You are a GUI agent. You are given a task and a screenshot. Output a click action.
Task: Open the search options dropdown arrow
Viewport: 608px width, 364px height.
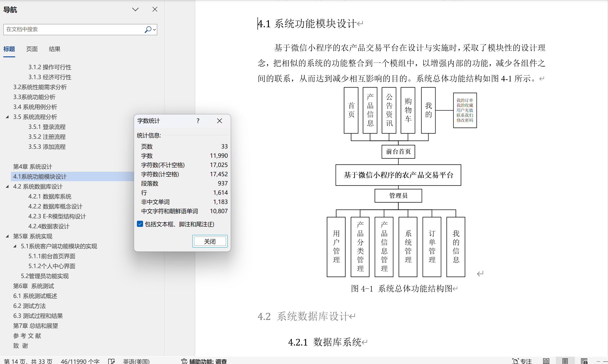click(x=154, y=30)
